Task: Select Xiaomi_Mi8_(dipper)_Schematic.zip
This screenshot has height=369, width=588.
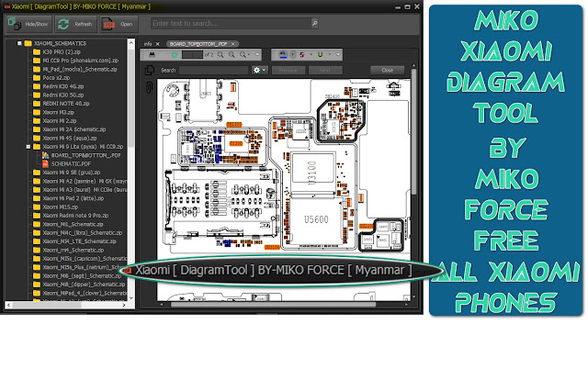Action: [x=84, y=285]
